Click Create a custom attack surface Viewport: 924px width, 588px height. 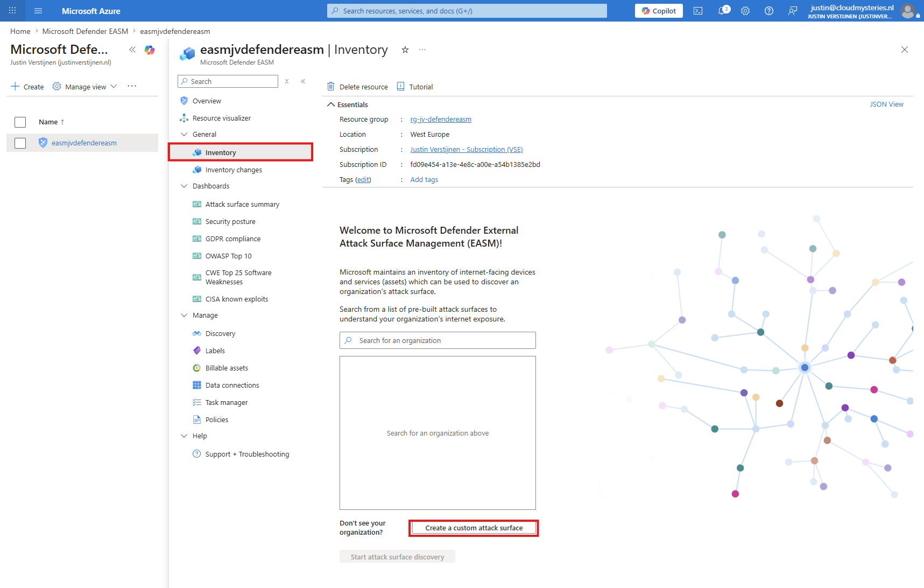point(474,528)
